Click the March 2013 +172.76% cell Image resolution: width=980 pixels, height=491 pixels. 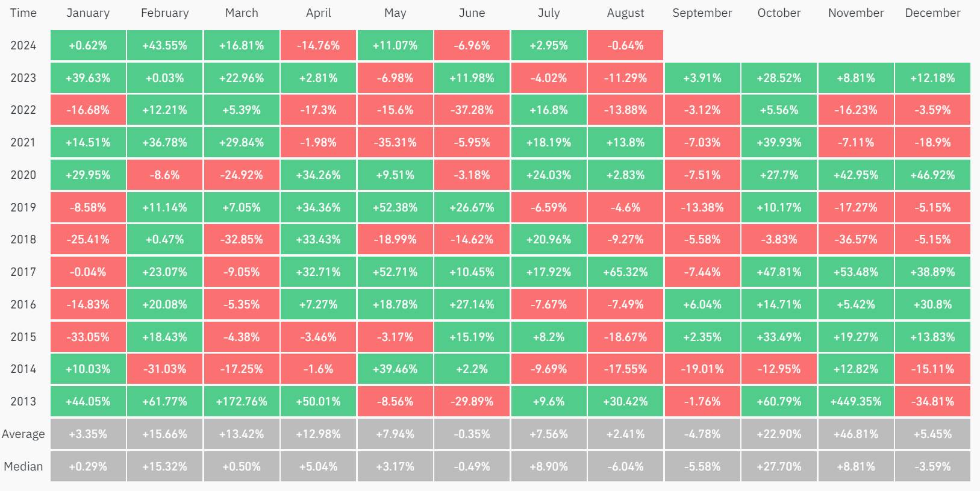point(242,401)
